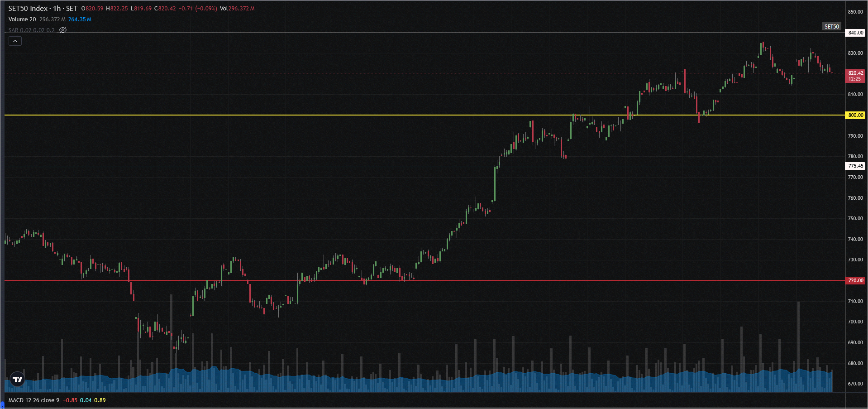Click the 710.00 price axis label
The width and height of the screenshot is (868, 409).
coord(855,301)
